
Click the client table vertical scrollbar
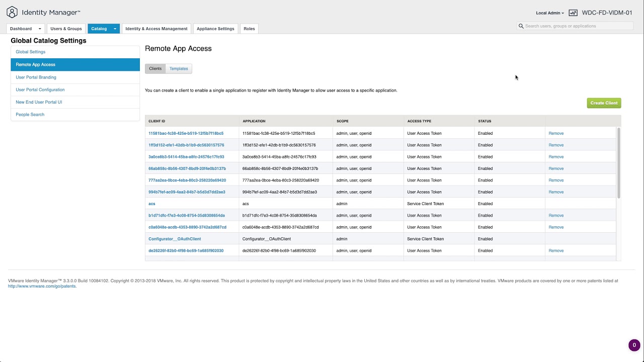point(619,162)
